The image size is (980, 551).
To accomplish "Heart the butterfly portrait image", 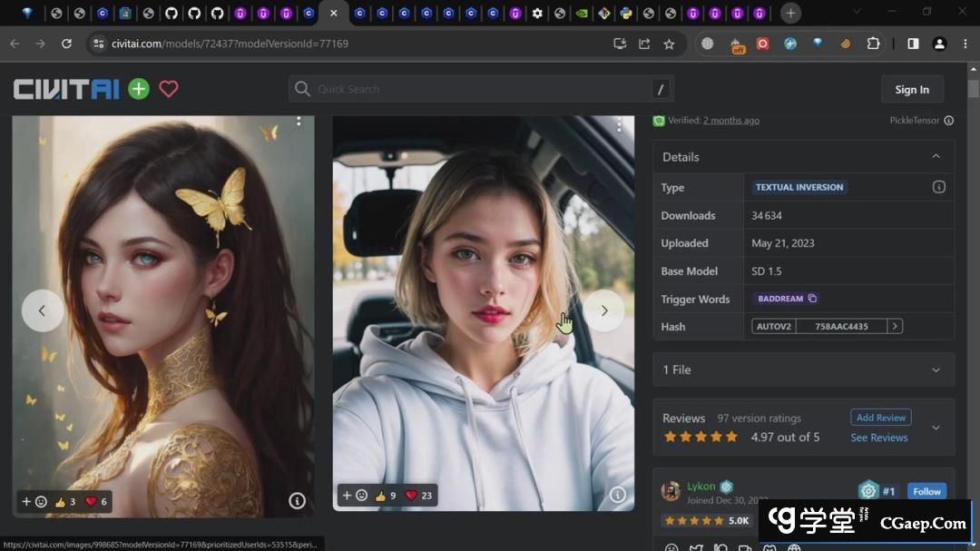I will coord(91,502).
